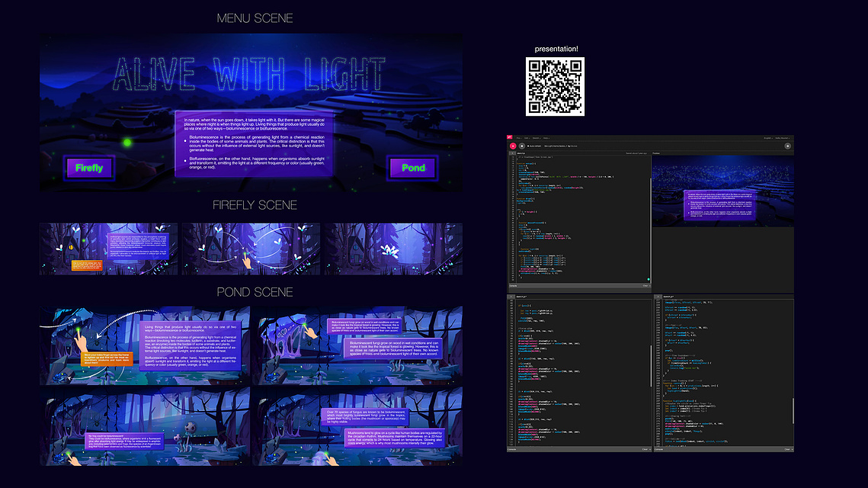Open the top-right pond scene thumbnail
Viewport: 868px width, 488px height.
pyautogui.click(x=357, y=345)
